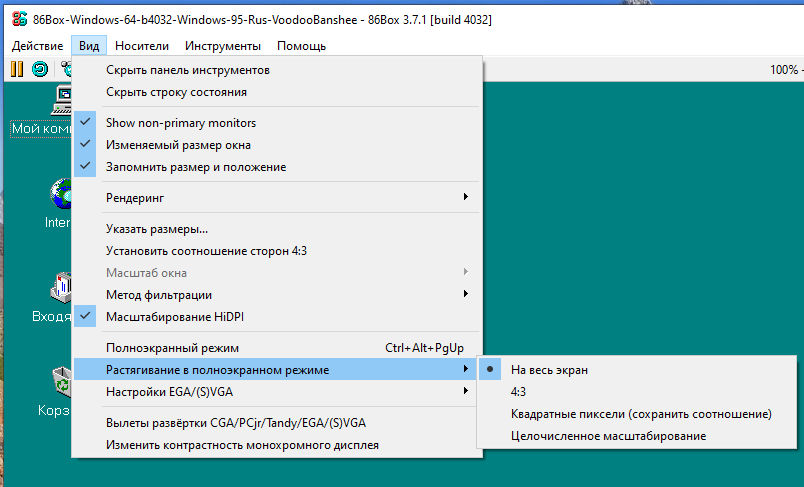Choose Скрыть панель инструментов

coord(276,70)
